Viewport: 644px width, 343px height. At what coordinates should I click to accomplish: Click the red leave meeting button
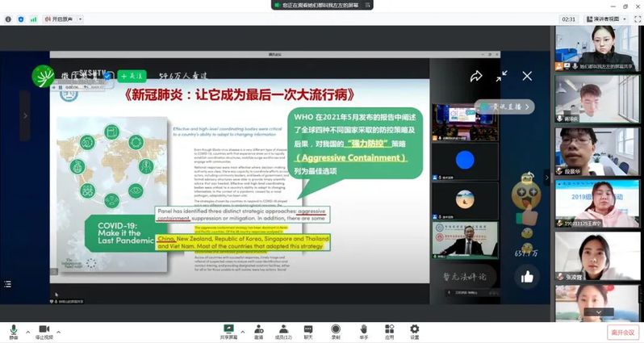(623, 333)
